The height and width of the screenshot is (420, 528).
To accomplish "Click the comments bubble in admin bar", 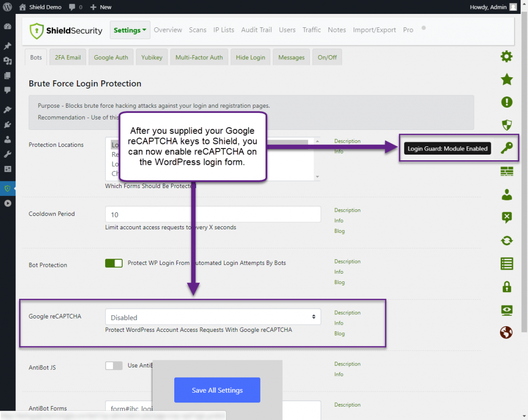I will (75, 7).
